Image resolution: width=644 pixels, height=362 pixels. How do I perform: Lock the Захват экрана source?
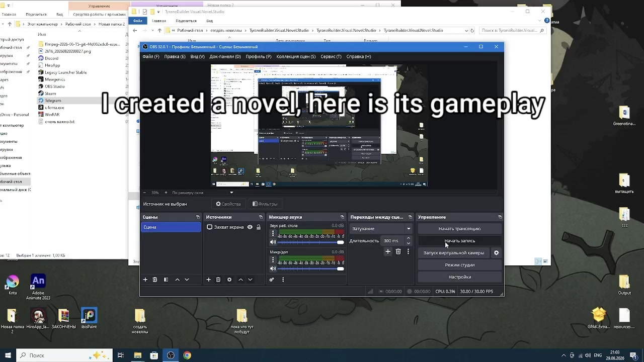[x=259, y=227]
